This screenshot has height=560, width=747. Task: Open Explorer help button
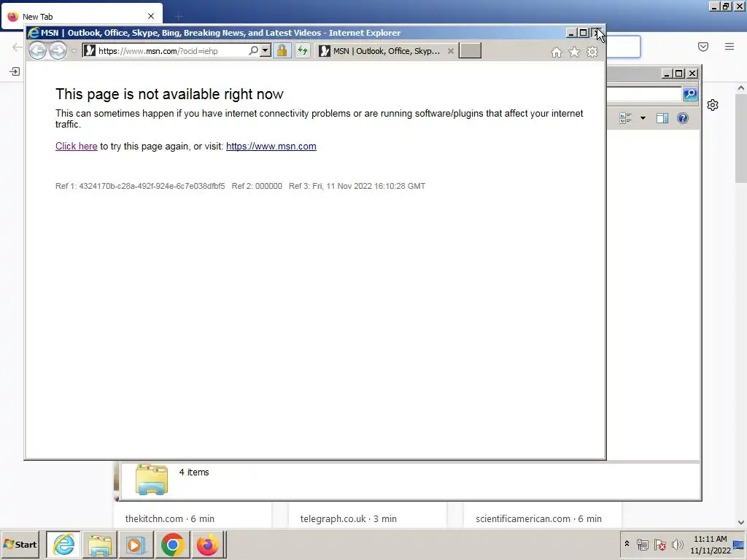click(x=683, y=118)
